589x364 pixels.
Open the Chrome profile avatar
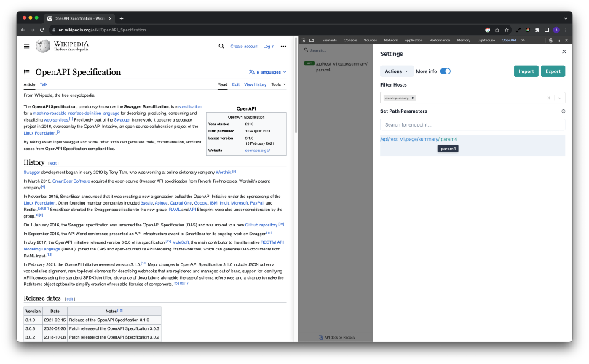pos(556,30)
